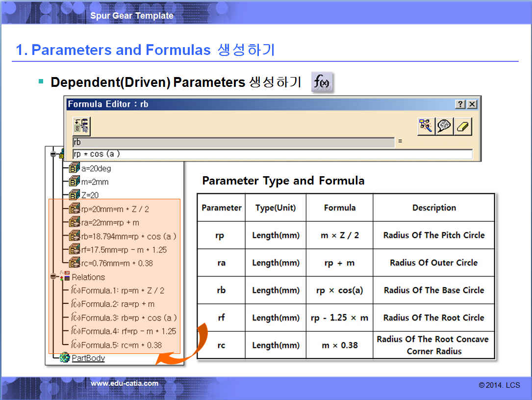
Task: Select the m=2mm parameter in tree
Action: click(95, 182)
